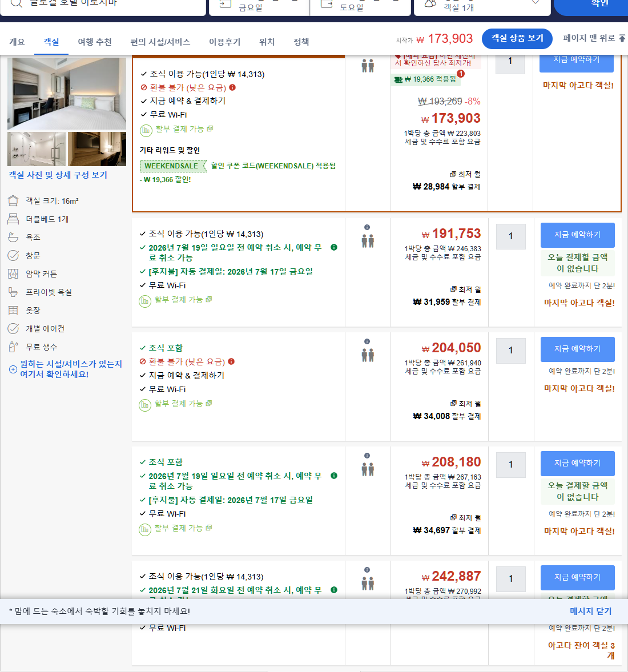The width and height of the screenshot is (628, 672).
Task: Click green info icon in 191,753 offer
Action: pyautogui.click(x=334, y=247)
